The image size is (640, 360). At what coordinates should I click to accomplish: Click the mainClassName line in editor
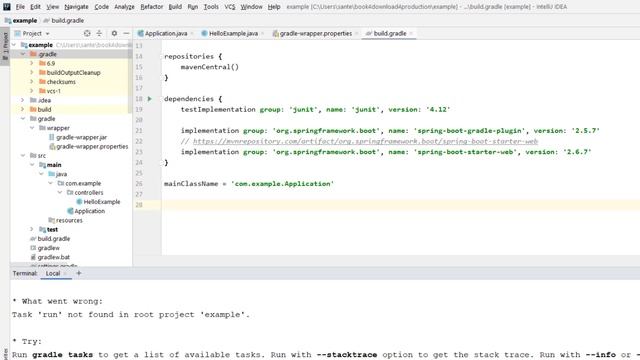pos(249,184)
